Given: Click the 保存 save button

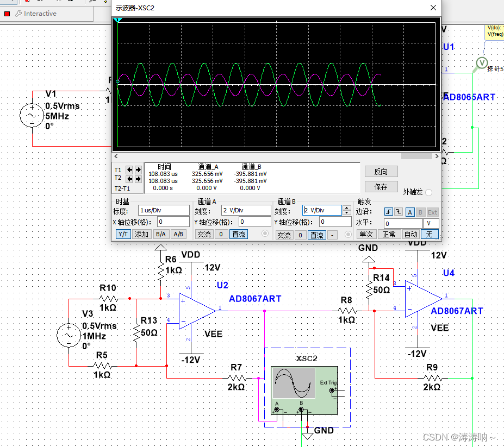Looking at the screenshot, I should (x=381, y=187).
